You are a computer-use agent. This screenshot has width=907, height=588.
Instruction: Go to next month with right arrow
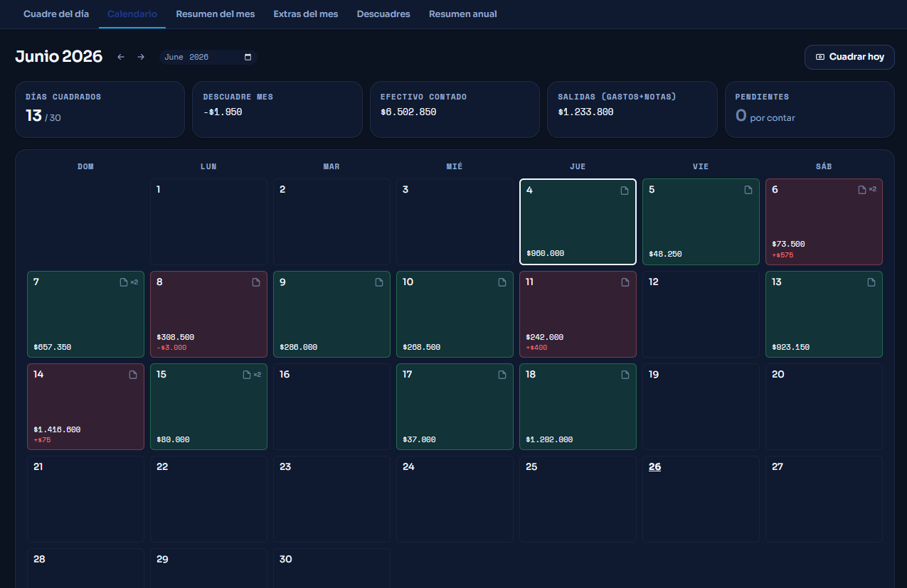tap(141, 57)
